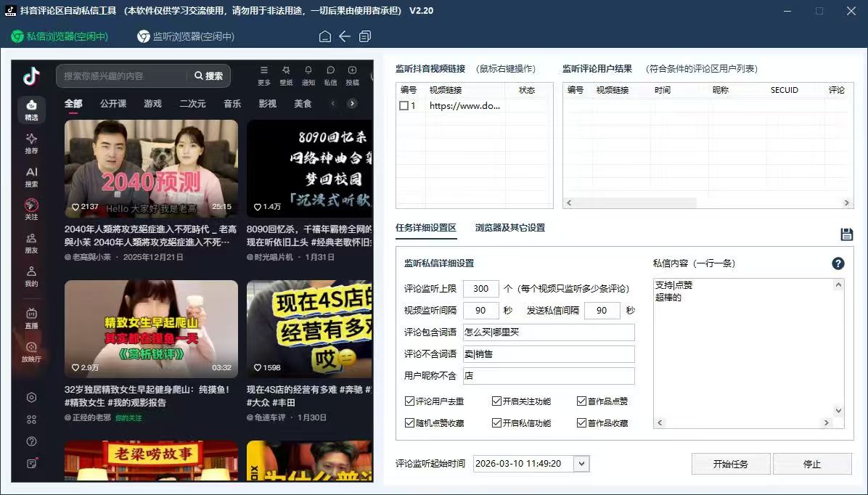Click the Douyin logo icon
Screen dimensions: 868x495
tap(31, 76)
